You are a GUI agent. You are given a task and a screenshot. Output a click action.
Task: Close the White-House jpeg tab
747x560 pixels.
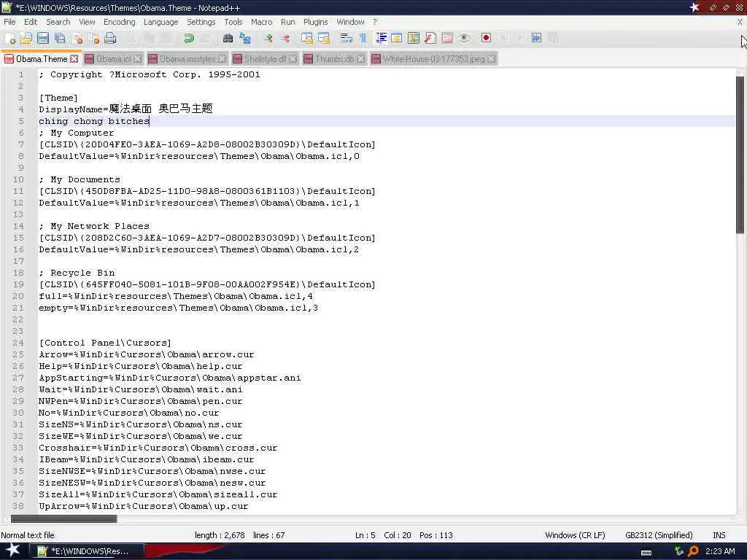tap(491, 58)
